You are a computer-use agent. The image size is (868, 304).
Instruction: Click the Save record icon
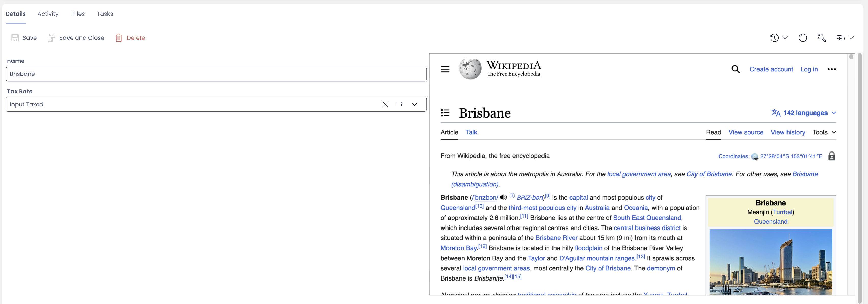pos(15,38)
